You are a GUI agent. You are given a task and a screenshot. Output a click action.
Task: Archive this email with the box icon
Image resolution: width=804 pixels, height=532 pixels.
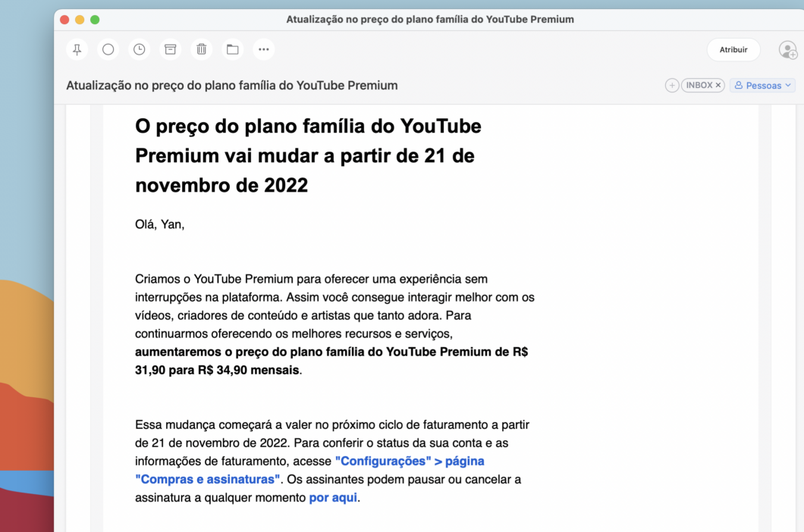tap(170, 50)
